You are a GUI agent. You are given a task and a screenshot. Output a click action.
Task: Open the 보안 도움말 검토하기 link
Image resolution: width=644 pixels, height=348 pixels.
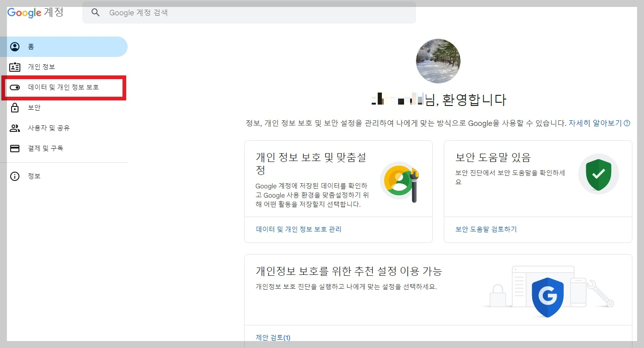click(x=486, y=229)
